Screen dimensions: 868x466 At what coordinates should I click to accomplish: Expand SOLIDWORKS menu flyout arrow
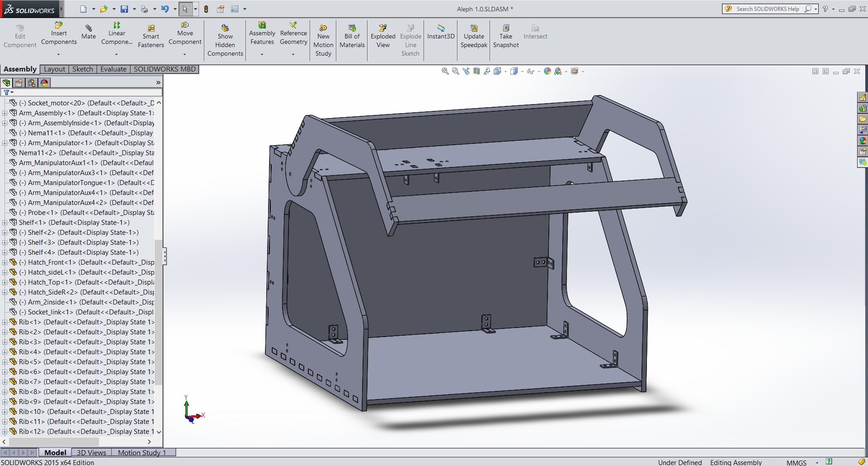click(x=61, y=9)
